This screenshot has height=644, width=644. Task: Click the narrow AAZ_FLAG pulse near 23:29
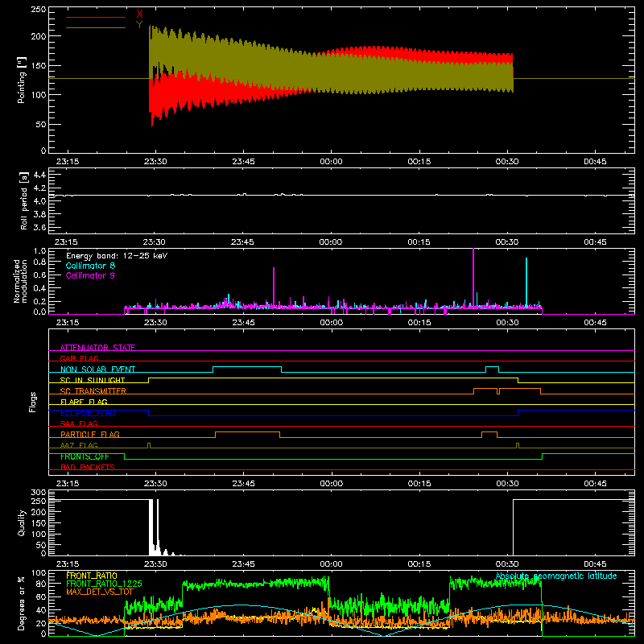coord(149,446)
